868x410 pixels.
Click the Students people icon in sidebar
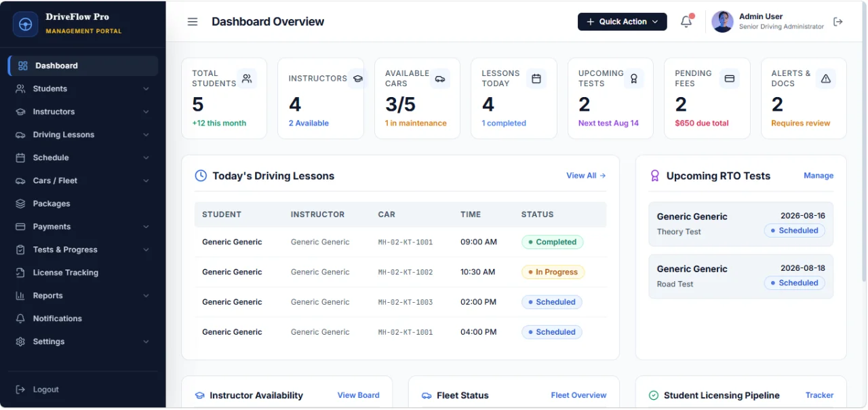pos(20,89)
